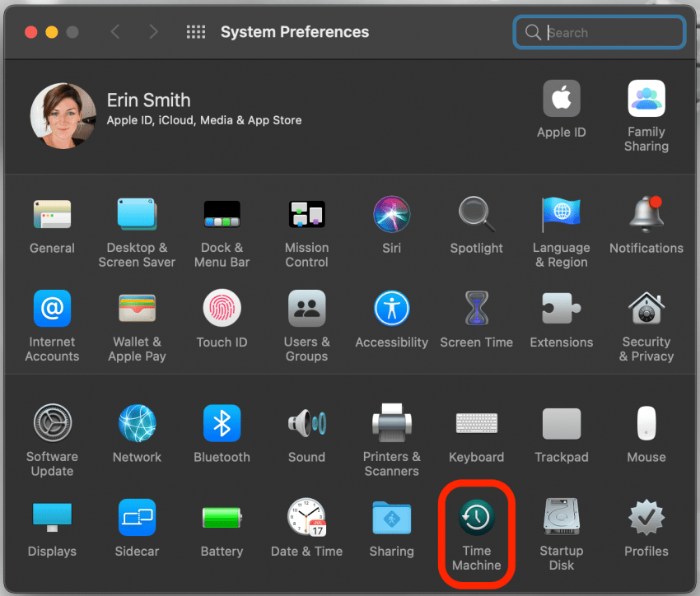The image size is (700, 596).
Task: Click Erin Smith's profile picture
Action: (63, 115)
